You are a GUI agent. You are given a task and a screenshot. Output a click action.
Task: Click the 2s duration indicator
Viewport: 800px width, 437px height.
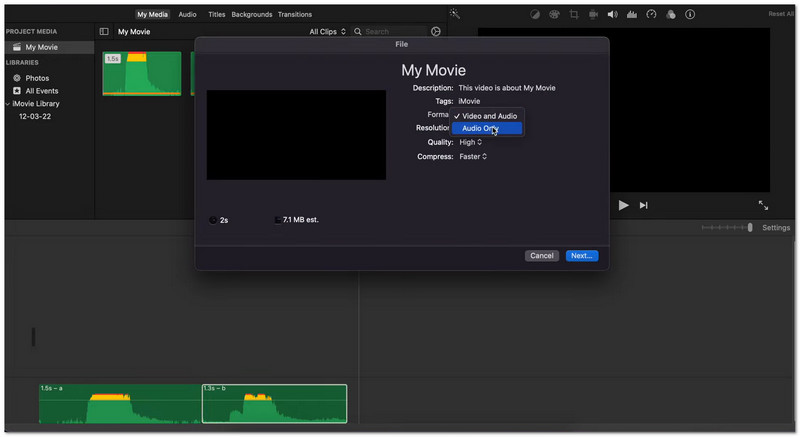(x=219, y=220)
